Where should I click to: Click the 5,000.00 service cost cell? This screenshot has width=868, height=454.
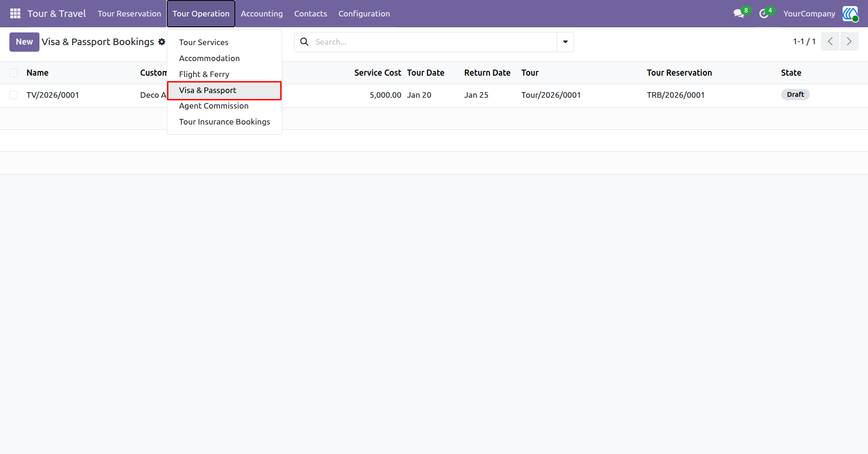coord(385,95)
